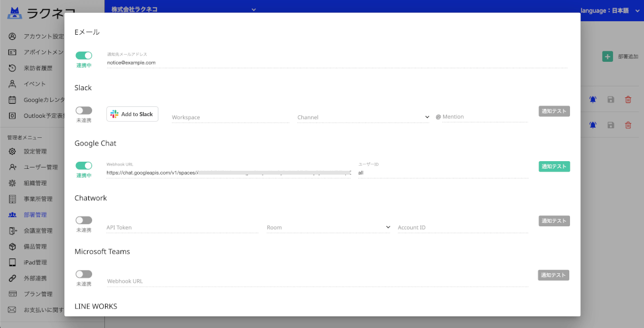Click the Chatwork Account ID field
This screenshot has height=328, width=644.
pos(463,227)
